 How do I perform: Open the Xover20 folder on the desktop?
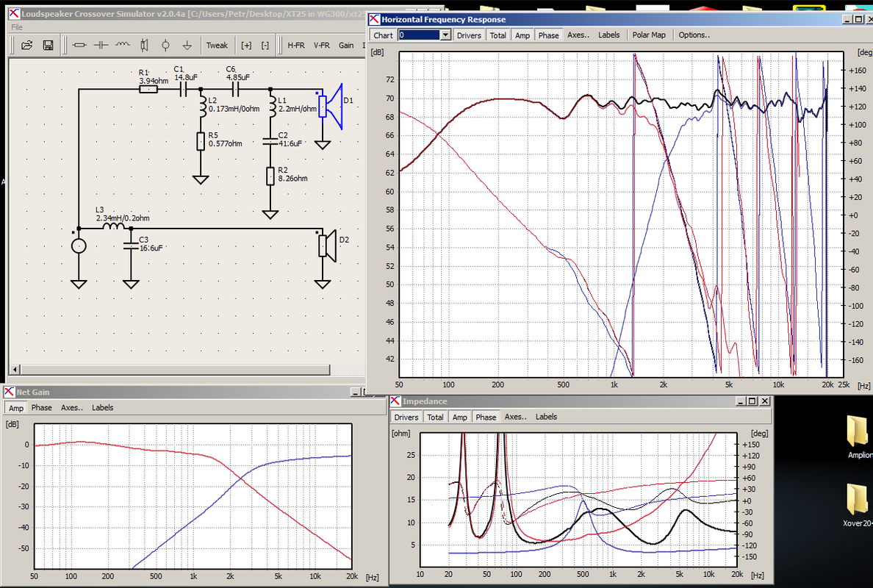[x=858, y=504]
